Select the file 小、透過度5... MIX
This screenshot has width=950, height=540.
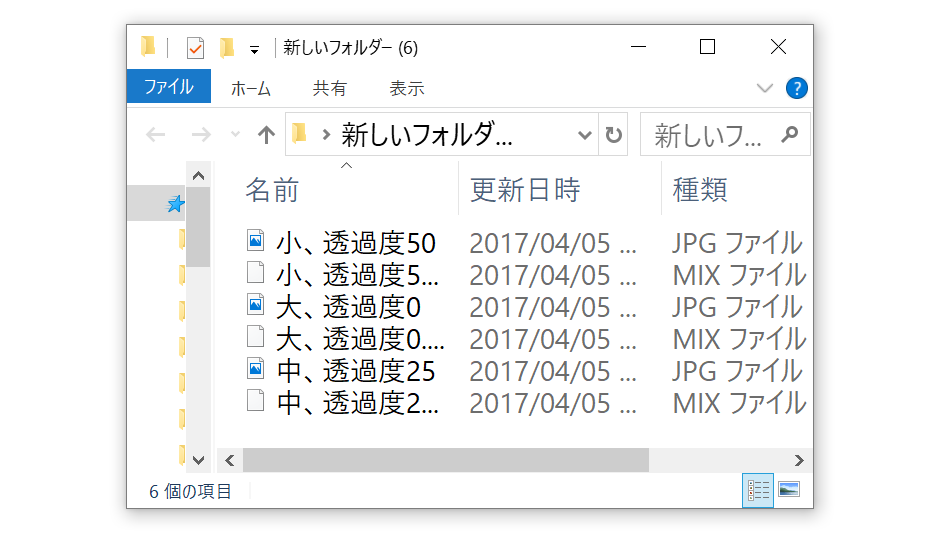click(x=357, y=276)
